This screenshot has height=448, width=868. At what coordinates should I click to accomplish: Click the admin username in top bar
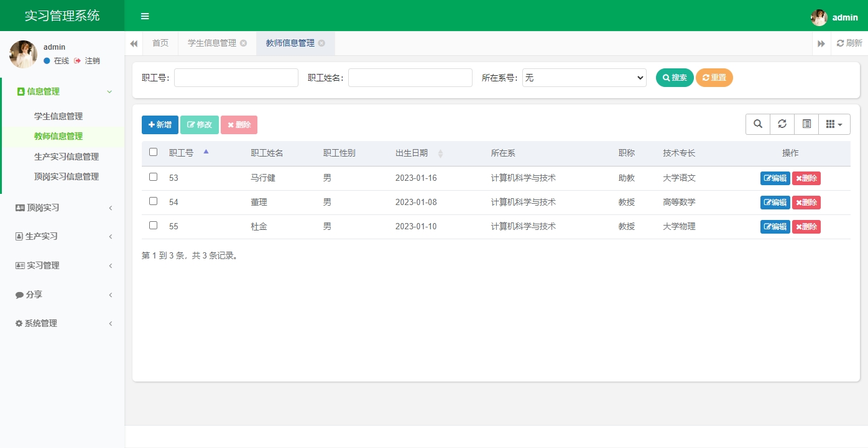tap(845, 17)
